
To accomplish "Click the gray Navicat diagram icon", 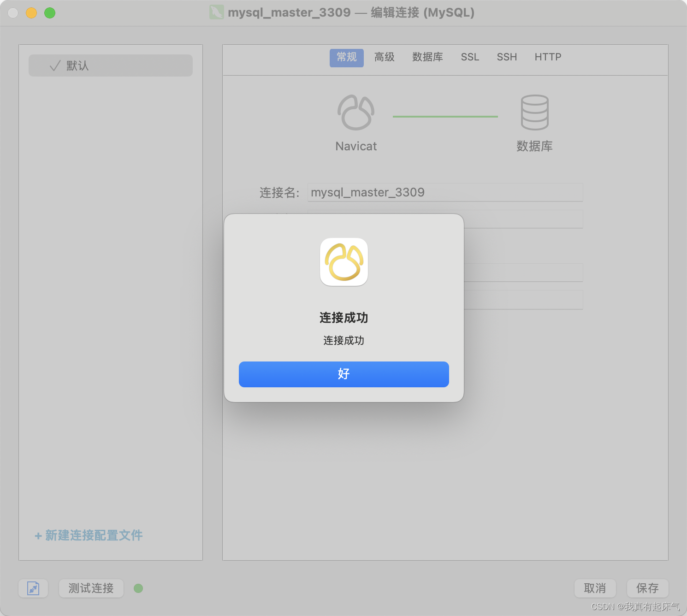I will point(356,113).
